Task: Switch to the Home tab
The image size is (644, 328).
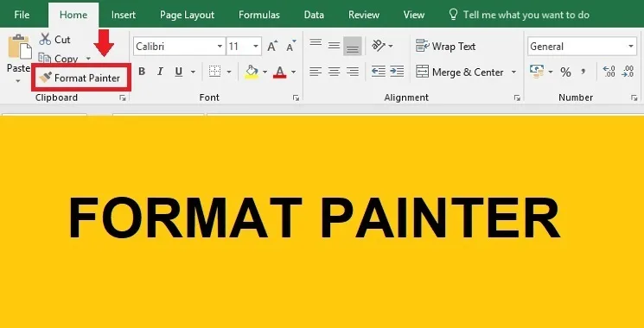Action: pyautogui.click(x=73, y=15)
